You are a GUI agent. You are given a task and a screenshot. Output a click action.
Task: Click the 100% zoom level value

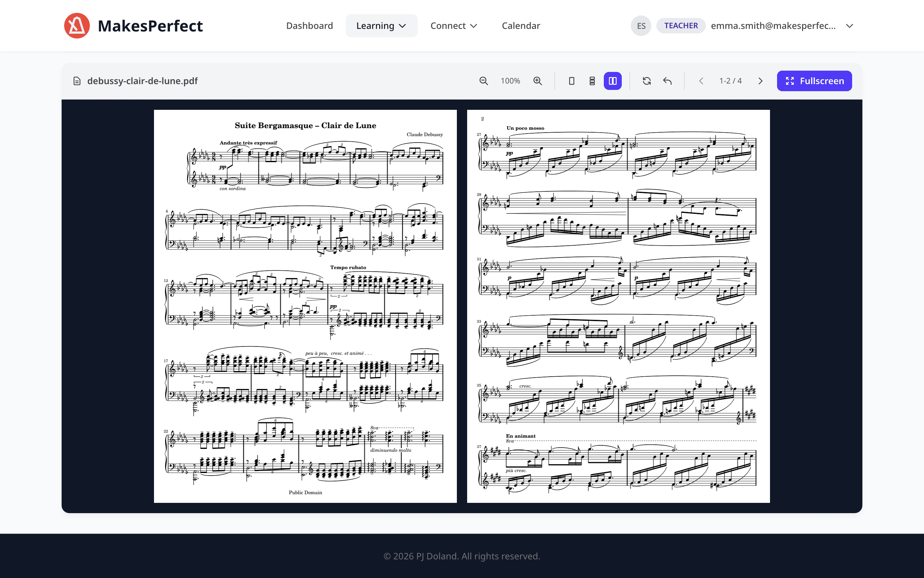click(x=510, y=81)
